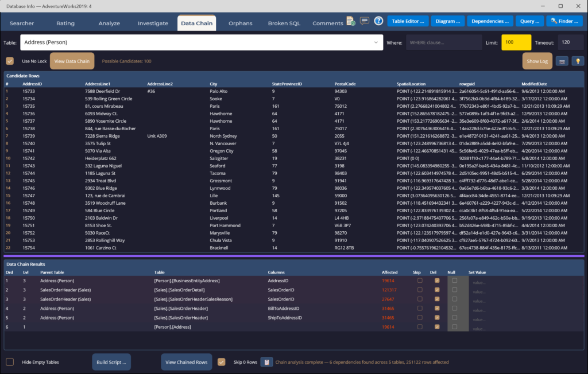Click the document-with-clock icon beside Comments
The width and height of the screenshot is (588, 374).
point(351,21)
